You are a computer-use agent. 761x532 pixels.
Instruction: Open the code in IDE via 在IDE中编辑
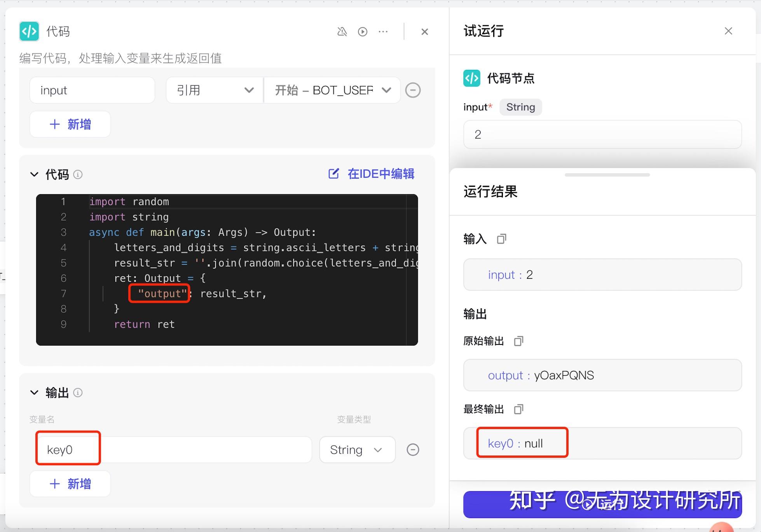click(380, 174)
